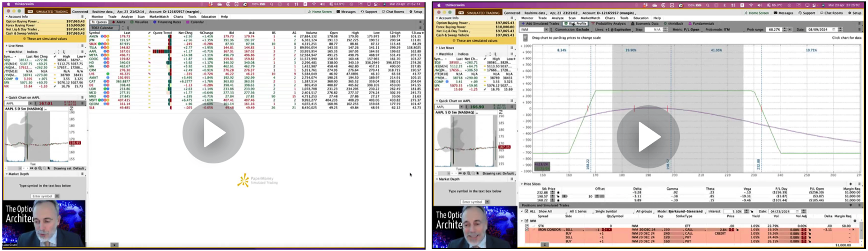Screen dimensions: 868x251
Task: Open IWM symbol dropdown in right video
Action: pos(546,30)
